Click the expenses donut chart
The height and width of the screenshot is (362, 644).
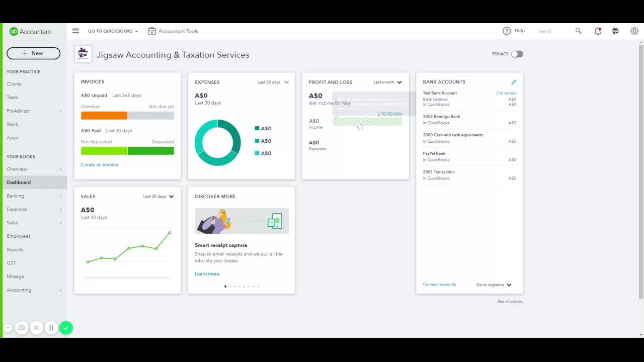[218, 142]
